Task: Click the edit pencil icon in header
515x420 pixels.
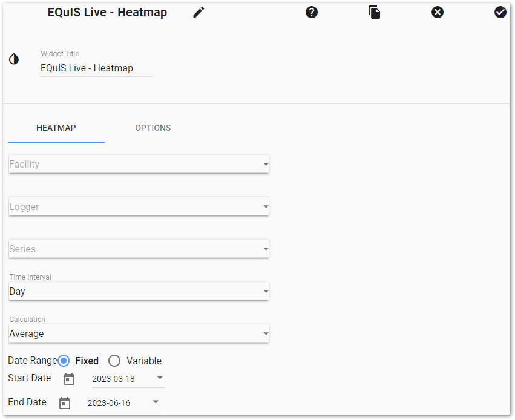Action: tap(198, 12)
